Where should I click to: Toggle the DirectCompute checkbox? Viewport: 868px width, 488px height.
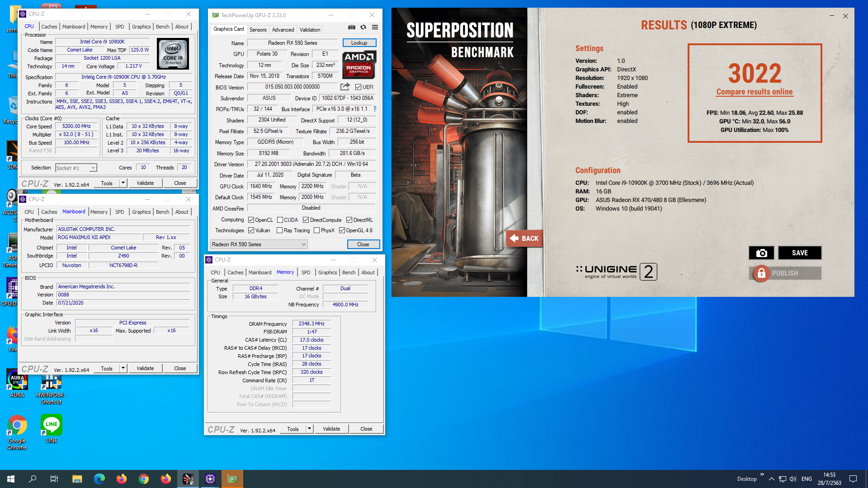[x=306, y=220]
